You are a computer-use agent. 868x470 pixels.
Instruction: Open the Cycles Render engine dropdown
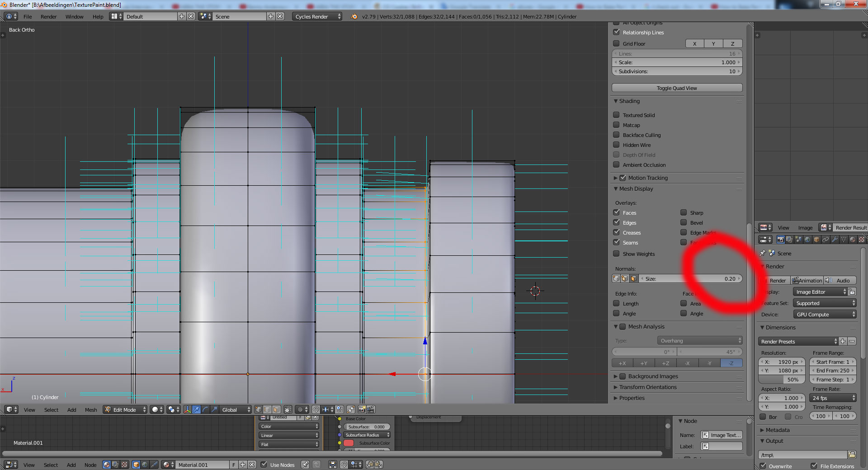pos(316,16)
